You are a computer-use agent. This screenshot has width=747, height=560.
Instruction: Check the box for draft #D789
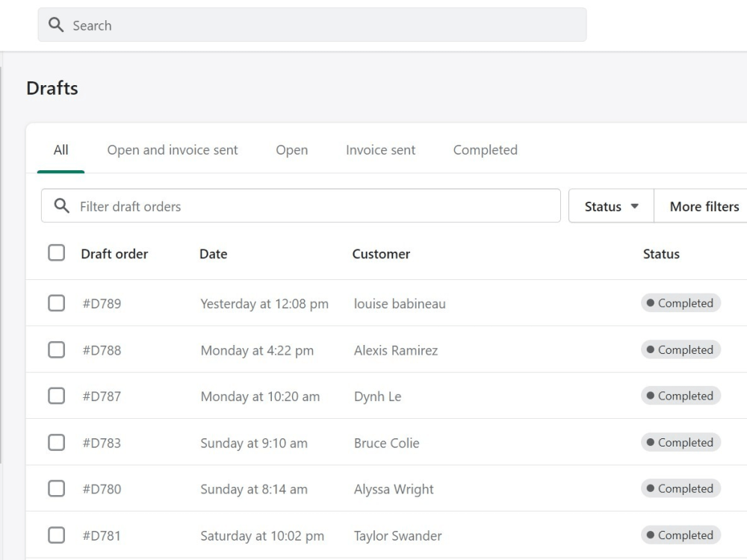tap(56, 303)
